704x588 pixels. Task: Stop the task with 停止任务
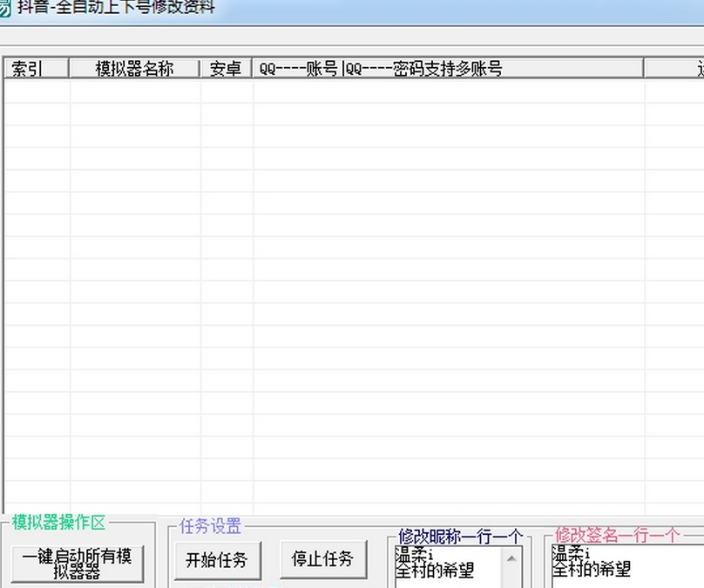click(323, 559)
